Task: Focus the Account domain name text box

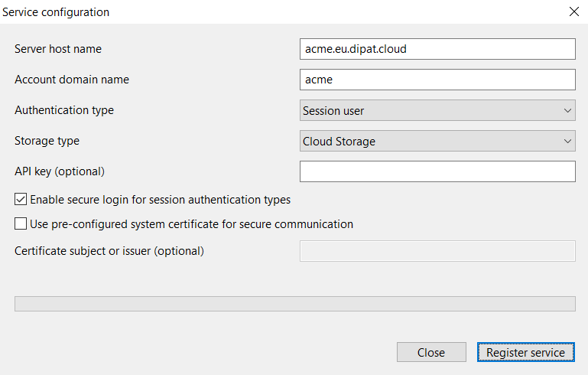Action: (437, 80)
